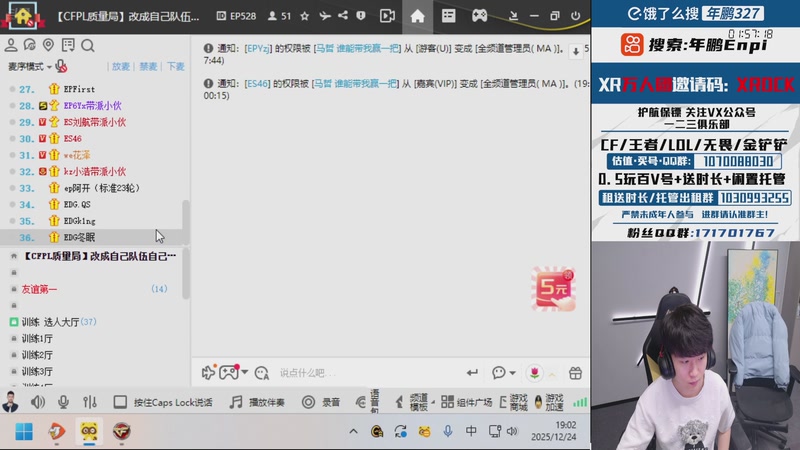Open the speaker volume settings icon

pyautogui.click(x=38, y=402)
